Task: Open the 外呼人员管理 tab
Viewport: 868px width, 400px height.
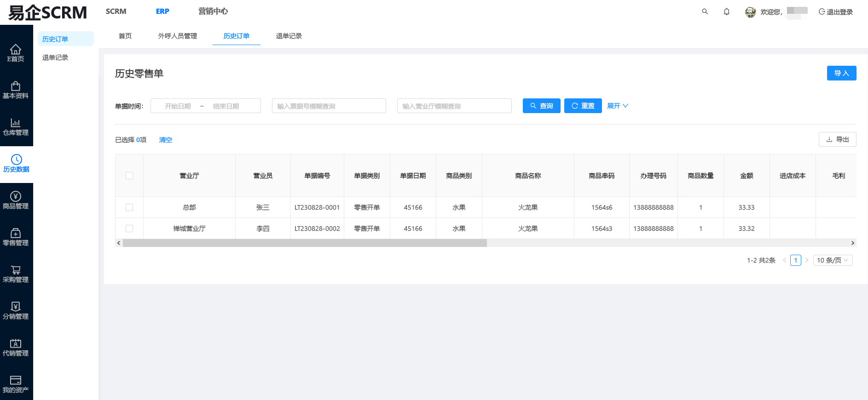Action: coord(178,36)
